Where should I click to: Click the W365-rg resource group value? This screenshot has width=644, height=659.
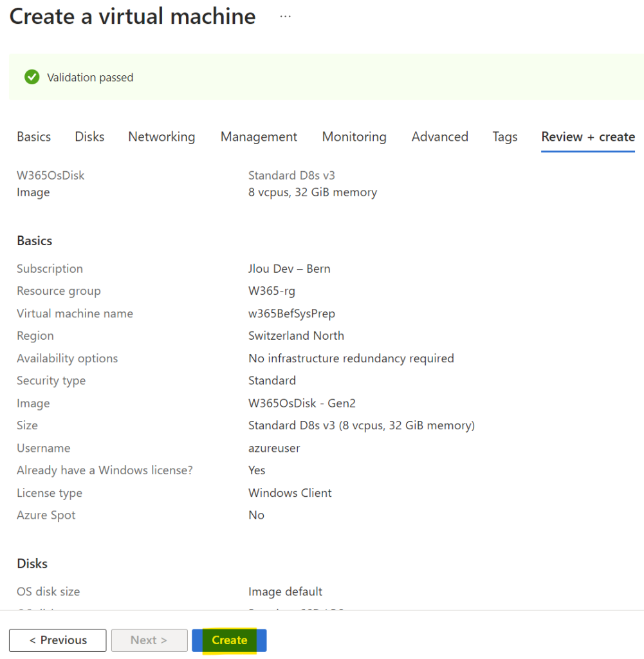pyautogui.click(x=271, y=291)
